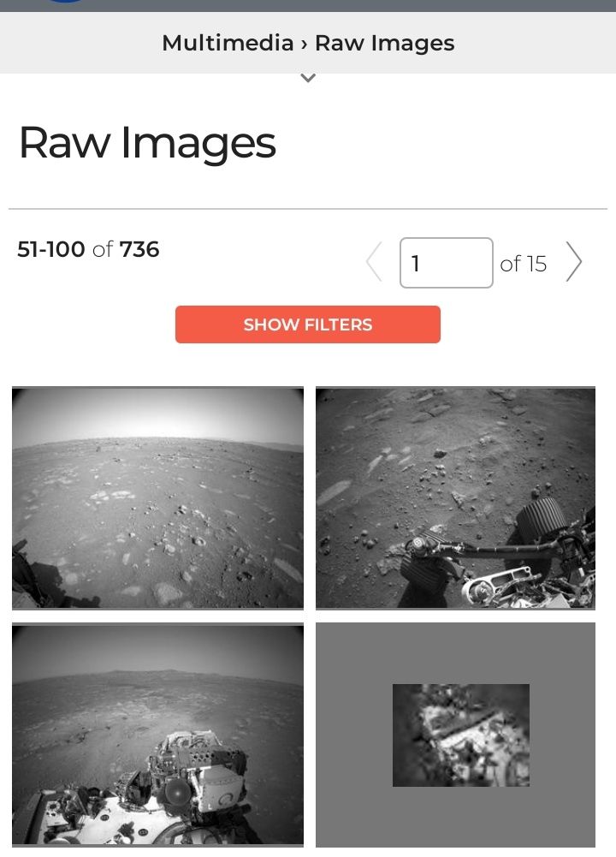The image size is (616, 857).
Task: Open the Mars horizon thumbnail with bright sky
Action: [x=157, y=498]
